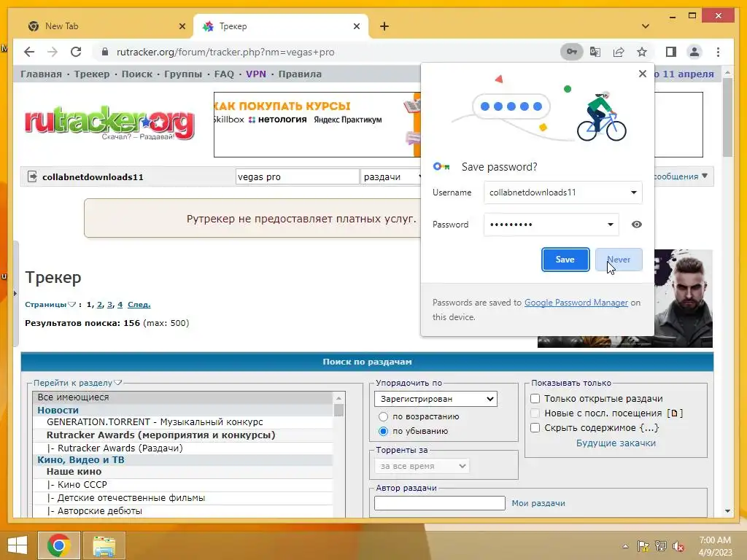Open the раздачи search scope dropdown
This screenshot has height=560, width=747.
(391, 176)
